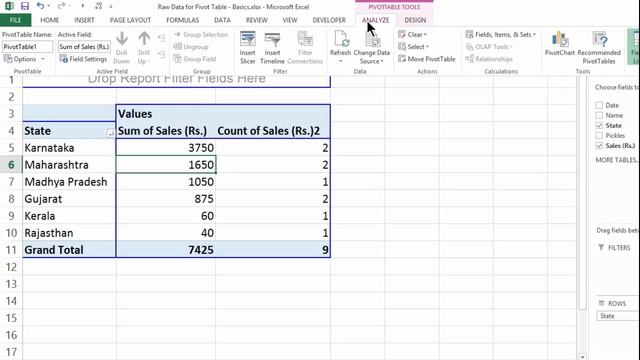Uncheck the State field checkbox
Image resolution: width=640 pixels, height=360 pixels.
(599, 125)
